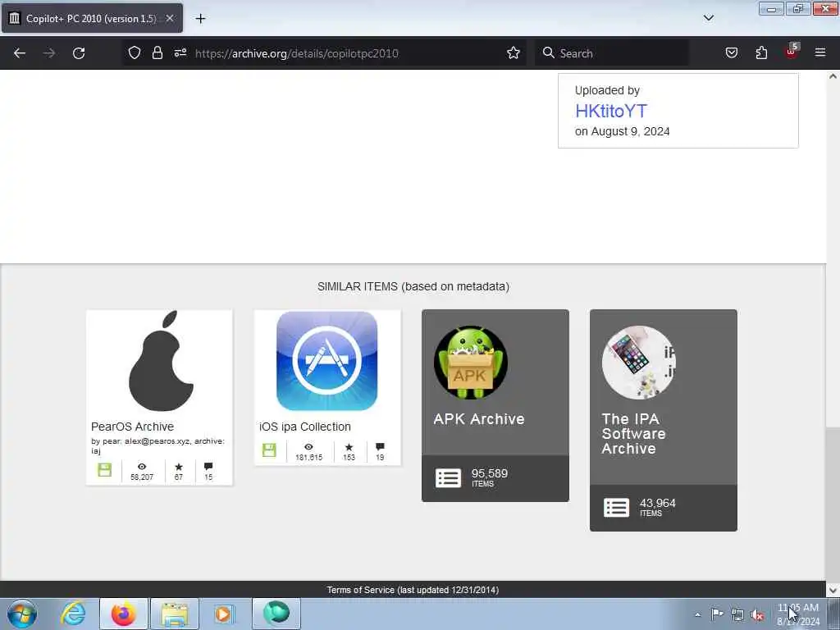The width and height of the screenshot is (840, 630).
Task: Click the iOS ipa Collection software media icon
Action: (269, 450)
